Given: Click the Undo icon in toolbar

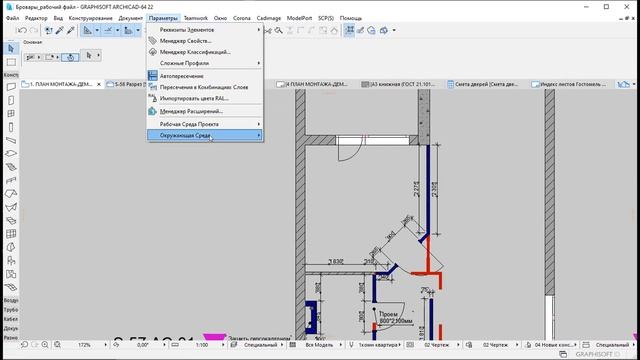Looking at the screenshot, I should coord(22,30).
